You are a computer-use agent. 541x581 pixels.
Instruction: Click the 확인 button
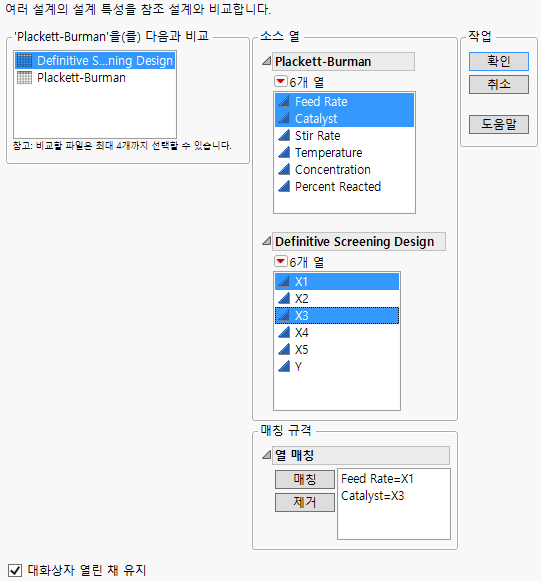tap(499, 61)
